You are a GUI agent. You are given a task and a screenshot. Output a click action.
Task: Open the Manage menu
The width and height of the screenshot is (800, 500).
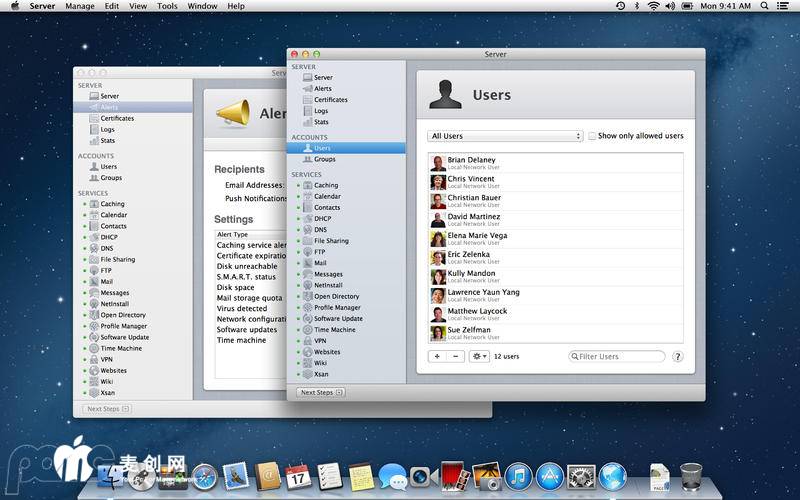pos(80,6)
